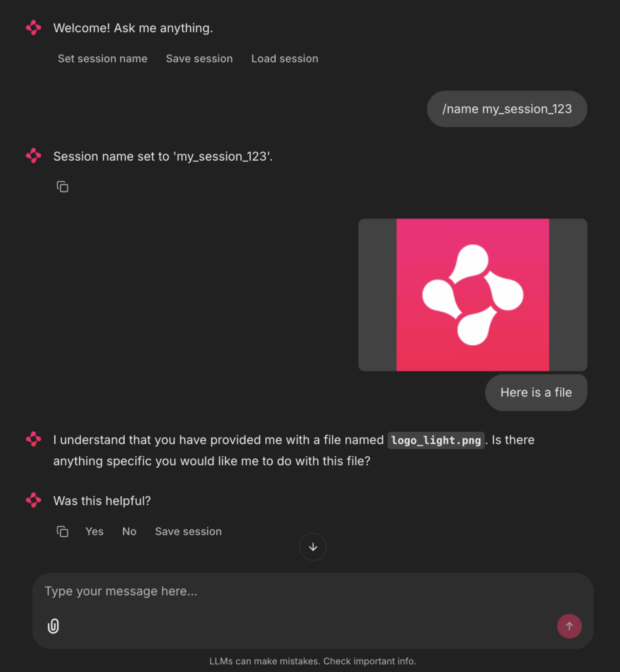620x672 pixels.
Task: Click the '/name my_session_123' user message bubble
Action: 507,109
